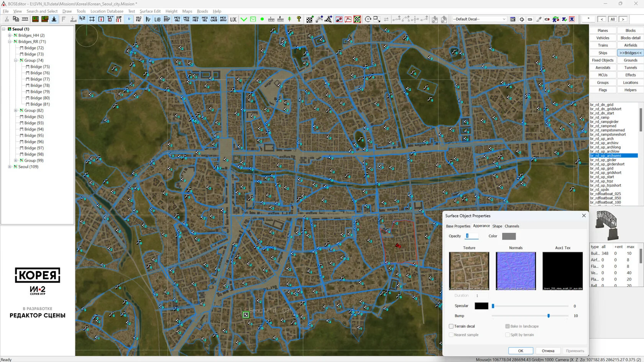Click the grid hash toolbar icon

coord(92,19)
